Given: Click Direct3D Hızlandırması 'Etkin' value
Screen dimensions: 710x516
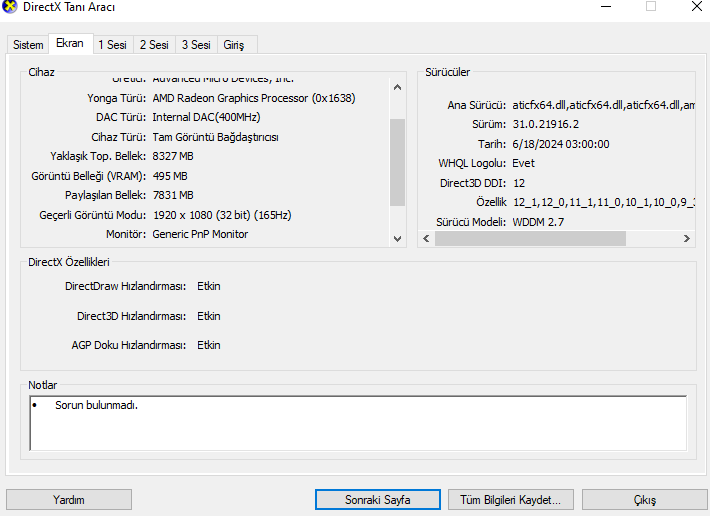Looking at the screenshot, I should [209, 316].
